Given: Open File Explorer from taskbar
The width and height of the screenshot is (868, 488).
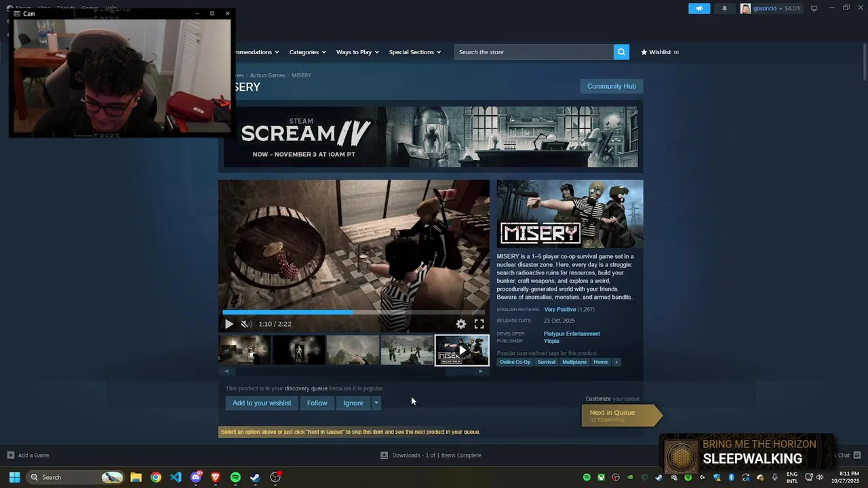Looking at the screenshot, I should point(136,477).
